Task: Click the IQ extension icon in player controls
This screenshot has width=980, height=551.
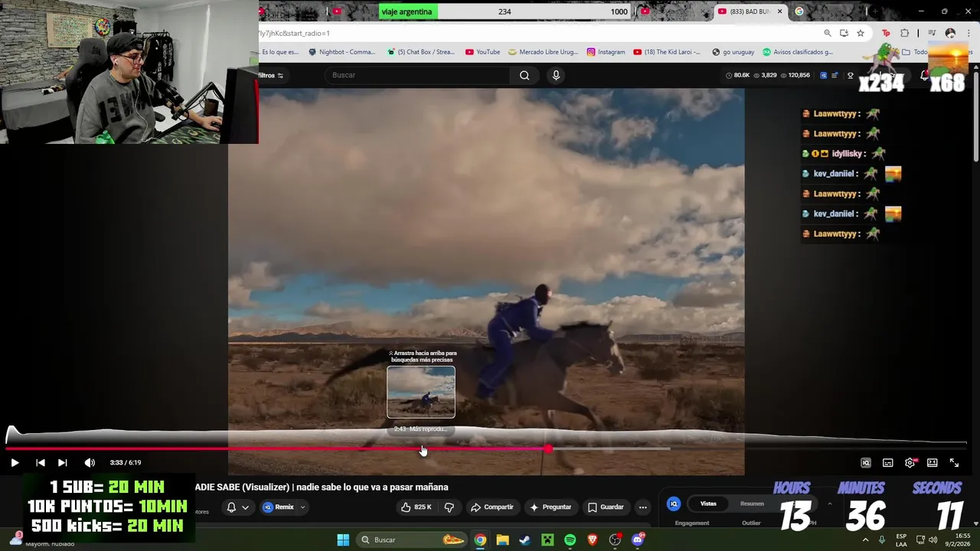Action: tap(865, 462)
